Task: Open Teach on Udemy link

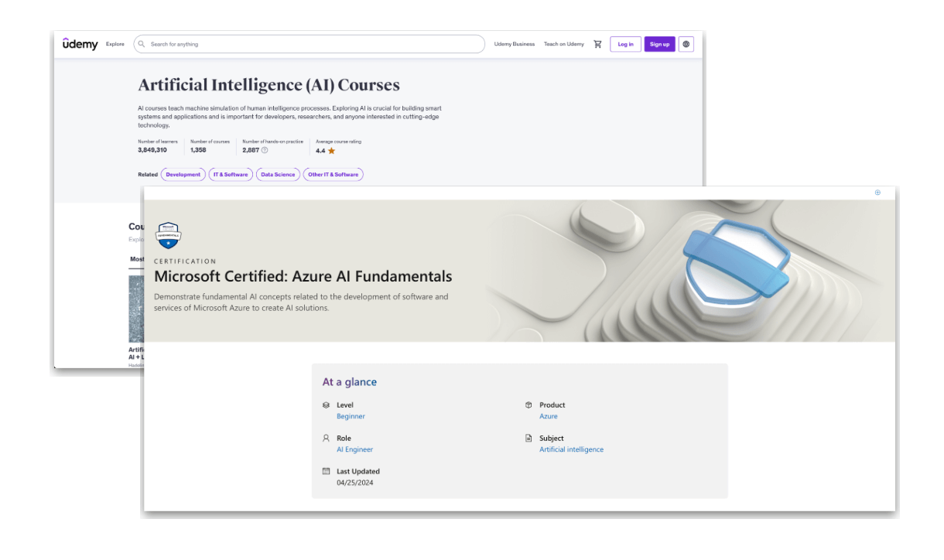Action: tap(564, 44)
